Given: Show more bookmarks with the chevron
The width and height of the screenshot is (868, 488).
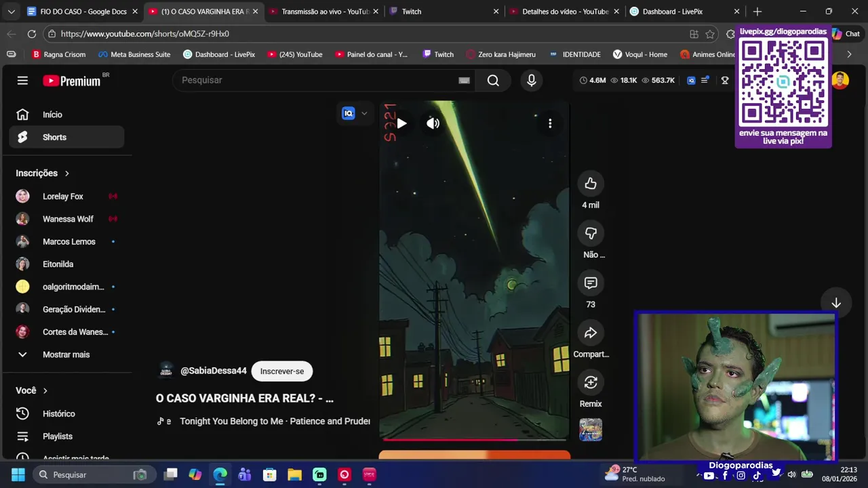Looking at the screenshot, I should (849, 54).
